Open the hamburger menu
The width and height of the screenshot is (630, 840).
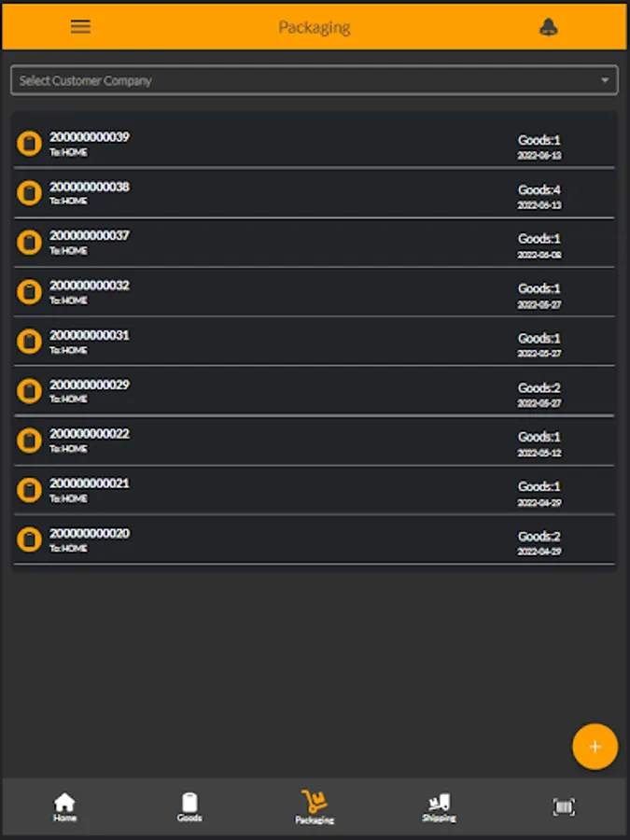pos(81,26)
